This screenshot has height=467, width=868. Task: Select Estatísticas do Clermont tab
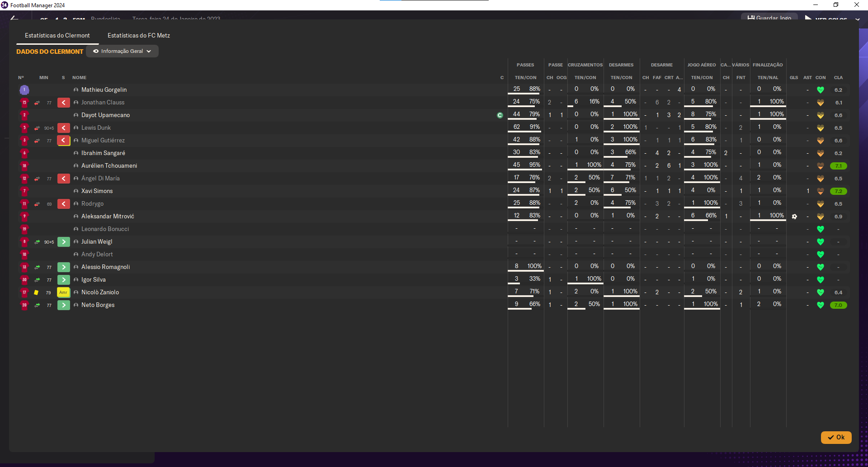[x=57, y=35]
